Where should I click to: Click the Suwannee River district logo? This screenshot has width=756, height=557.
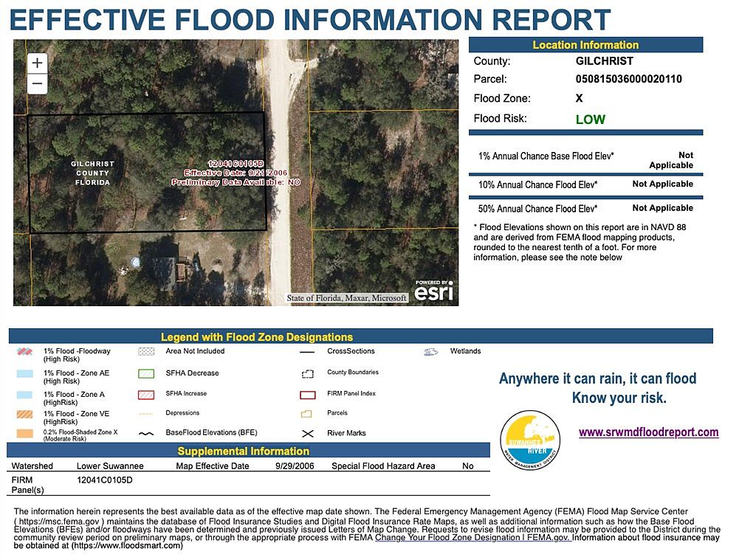[530, 440]
